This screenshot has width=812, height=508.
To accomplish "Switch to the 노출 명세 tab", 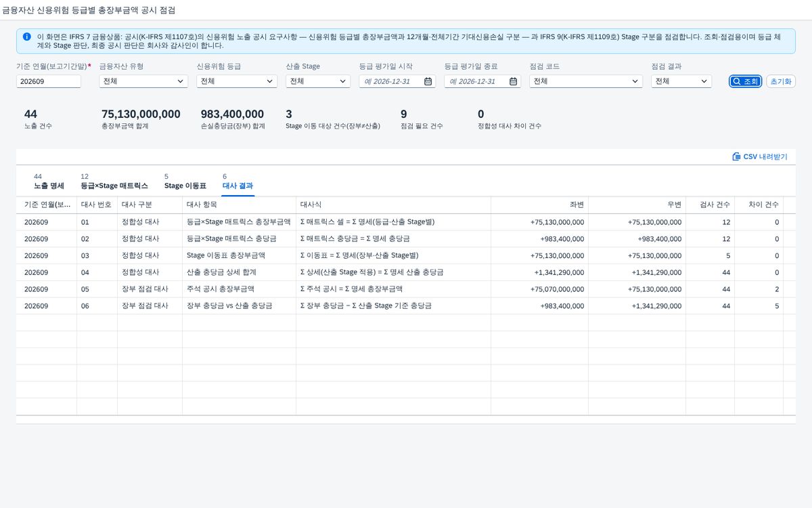I will tap(49, 182).
